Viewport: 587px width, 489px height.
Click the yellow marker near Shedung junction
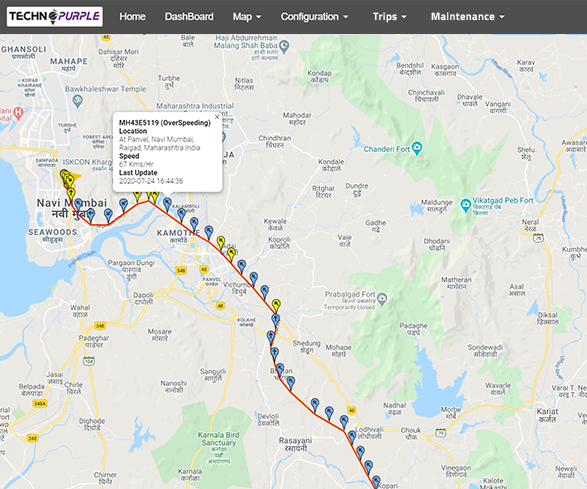[x=276, y=305]
